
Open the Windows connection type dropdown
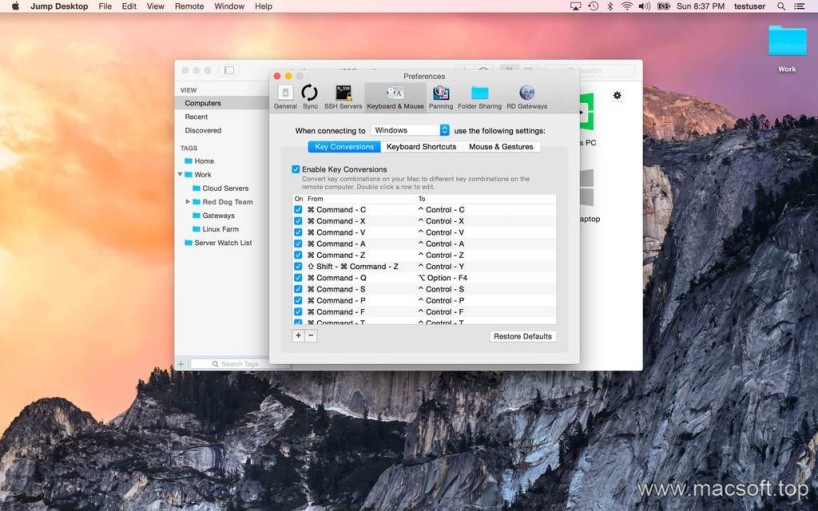click(411, 130)
